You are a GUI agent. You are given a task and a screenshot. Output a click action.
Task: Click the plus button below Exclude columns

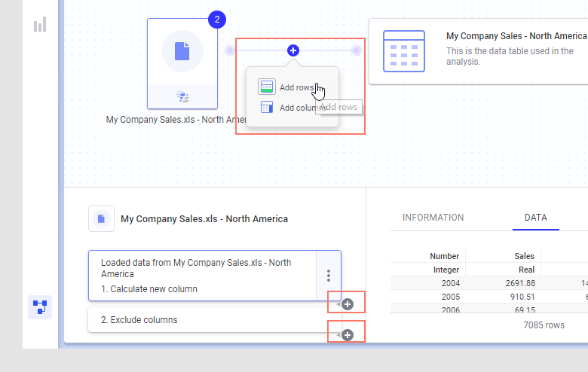click(348, 334)
